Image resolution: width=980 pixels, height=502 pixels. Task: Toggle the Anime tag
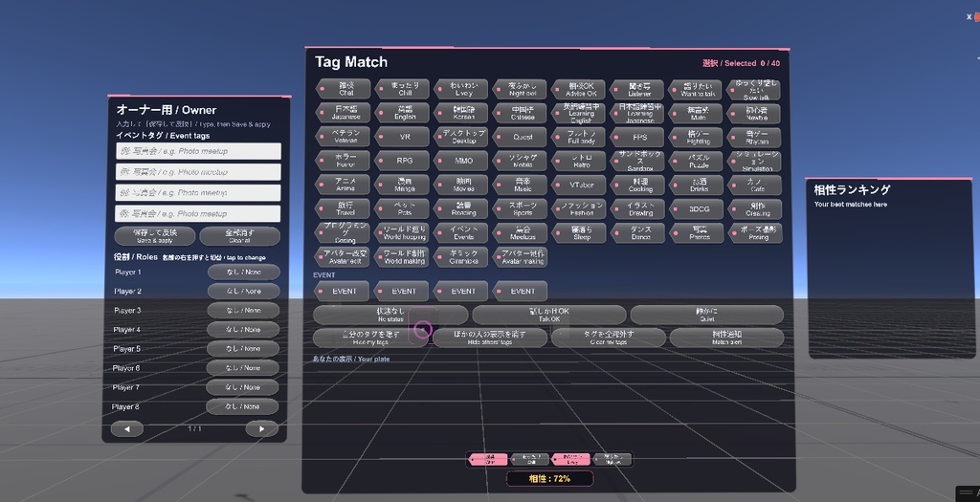pyautogui.click(x=344, y=185)
